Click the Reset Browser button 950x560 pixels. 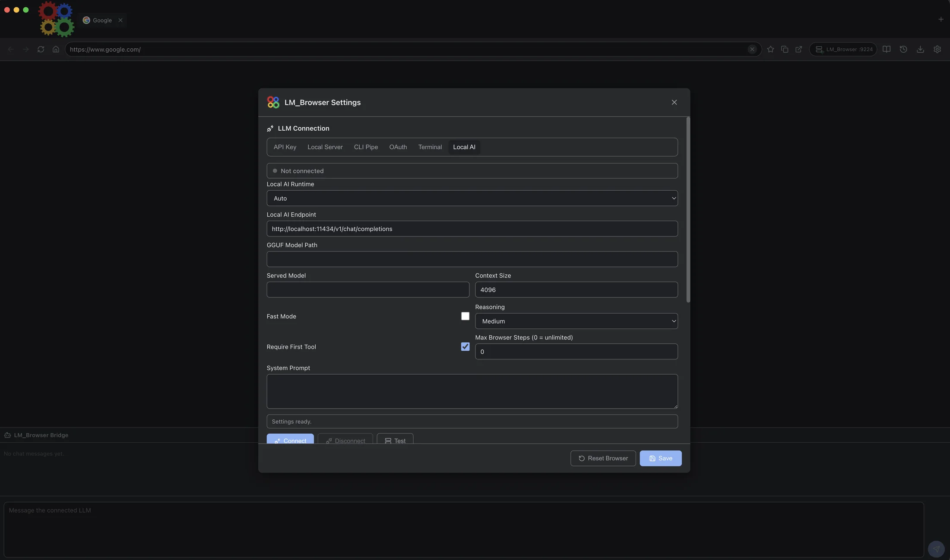tap(603, 458)
